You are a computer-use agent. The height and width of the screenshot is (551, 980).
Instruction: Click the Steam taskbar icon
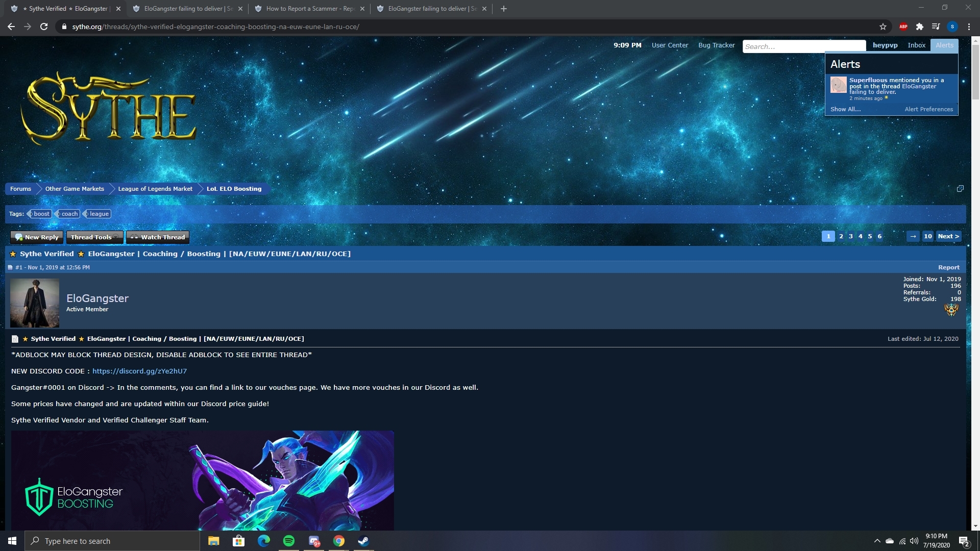click(x=363, y=541)
